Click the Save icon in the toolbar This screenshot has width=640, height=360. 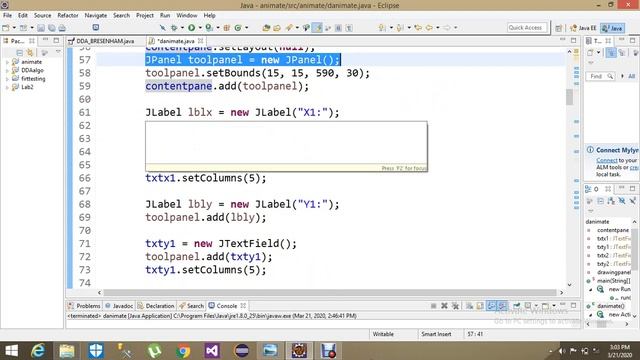point(41,28)
